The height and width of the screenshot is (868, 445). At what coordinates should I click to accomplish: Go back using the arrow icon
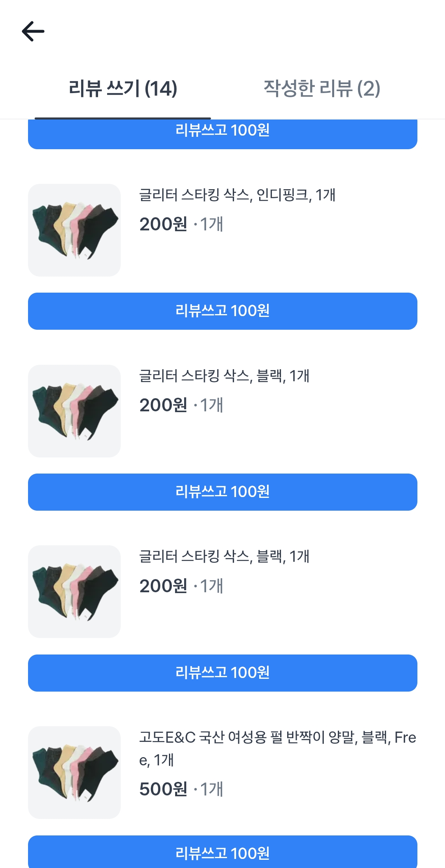pos(33,32)
